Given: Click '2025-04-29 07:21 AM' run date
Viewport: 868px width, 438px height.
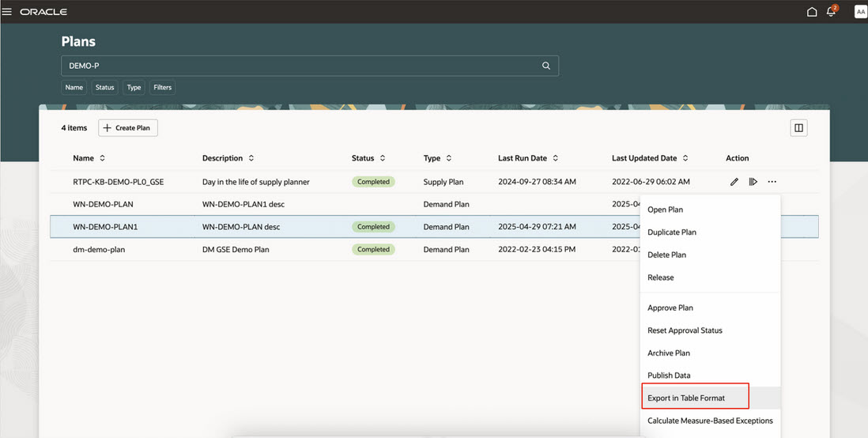Looking at the screenshot, I should (x=537, y=227).
